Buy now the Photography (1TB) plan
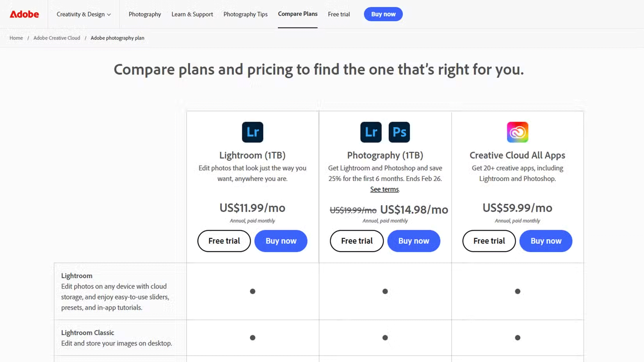 [414, 241]
